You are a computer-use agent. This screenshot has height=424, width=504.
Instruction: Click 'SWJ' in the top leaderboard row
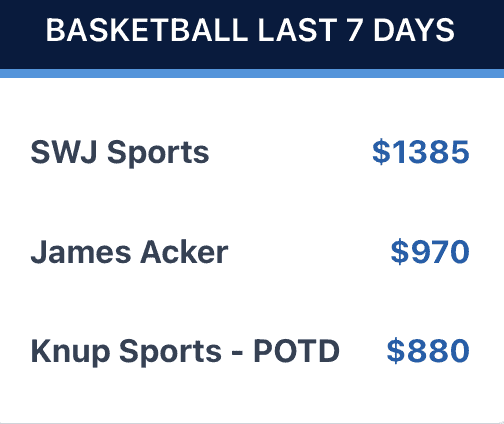pyautogui.click(x=64, y=152)
